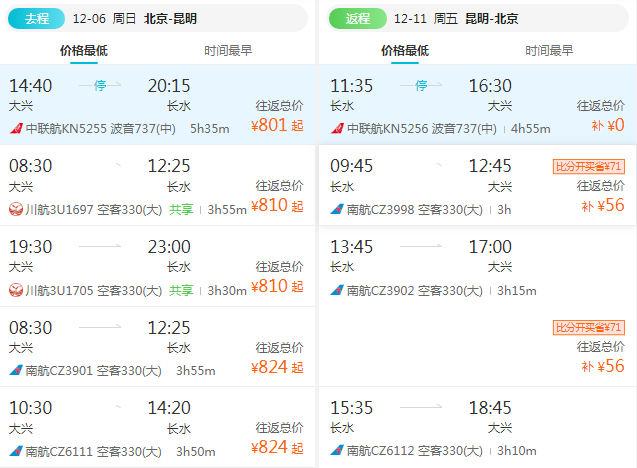Click the Sichuan Airlines logo beside 3U1697

tap(16, 210)
